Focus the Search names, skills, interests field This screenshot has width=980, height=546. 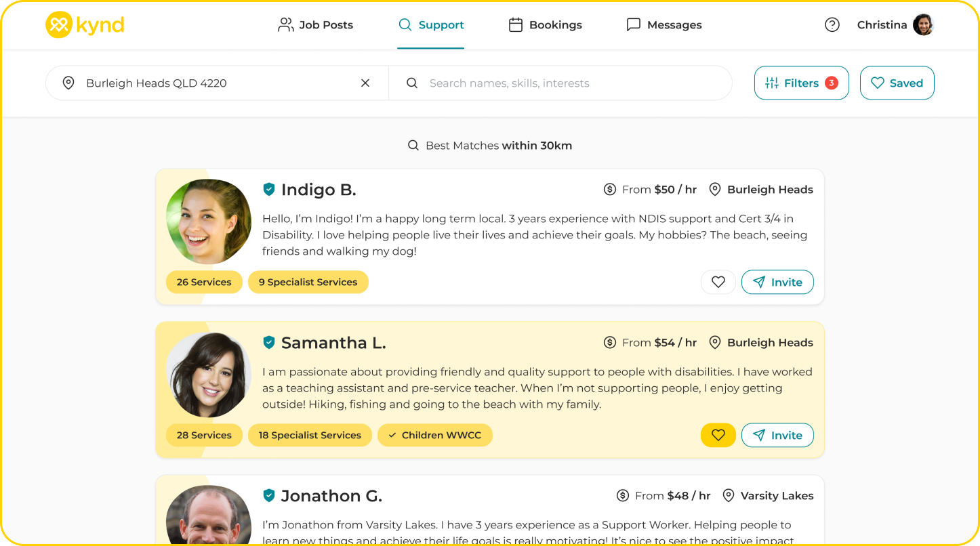click(x=560, y=83)
